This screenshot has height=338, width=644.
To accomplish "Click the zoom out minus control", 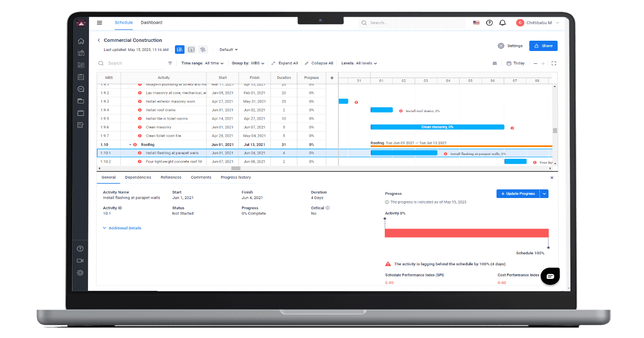I will coord(536,63).
